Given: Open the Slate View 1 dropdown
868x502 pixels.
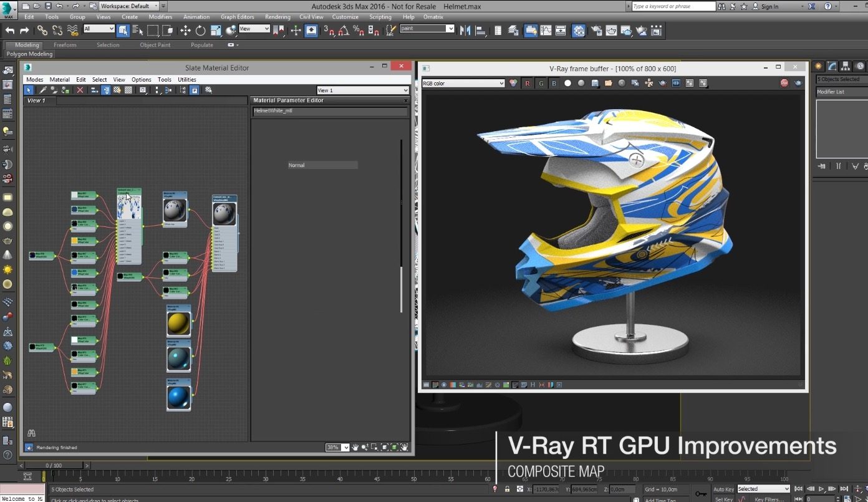Looking at the screenshot, I should coord(363,90).
